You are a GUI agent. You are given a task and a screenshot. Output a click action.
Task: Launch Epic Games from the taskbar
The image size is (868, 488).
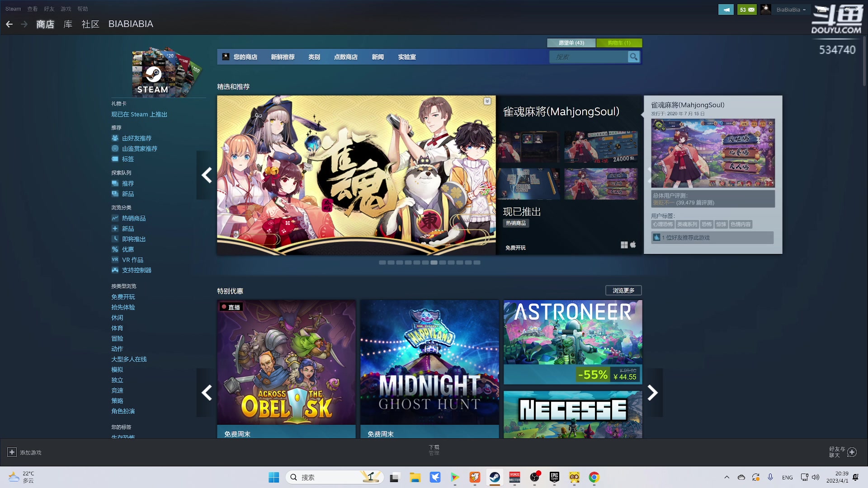(x=554, y=477)
